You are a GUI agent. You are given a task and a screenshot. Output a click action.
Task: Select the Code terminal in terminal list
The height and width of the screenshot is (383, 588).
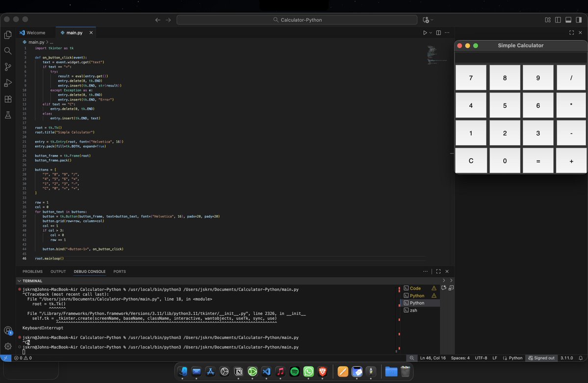click(420, 288)
